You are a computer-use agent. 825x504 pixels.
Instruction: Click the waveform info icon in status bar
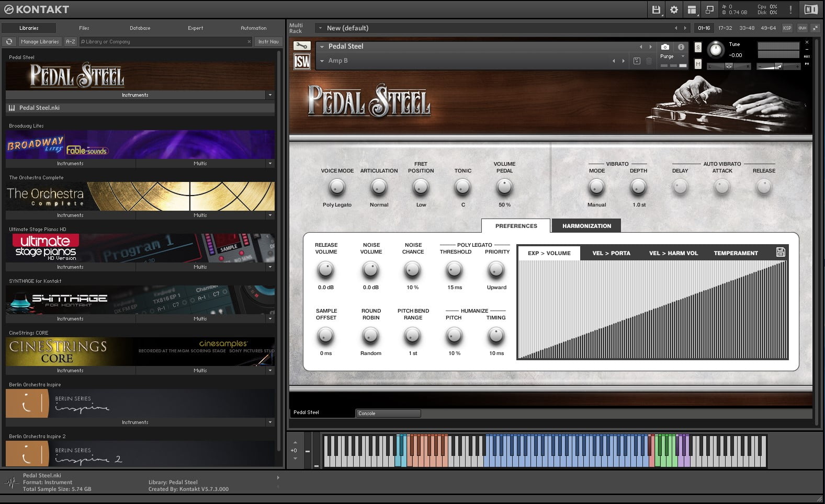(12, 482)
